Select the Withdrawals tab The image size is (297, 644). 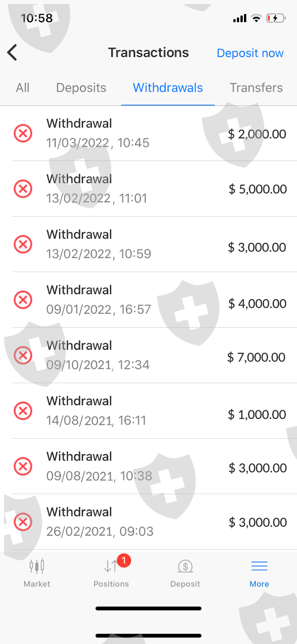[168, 88]
